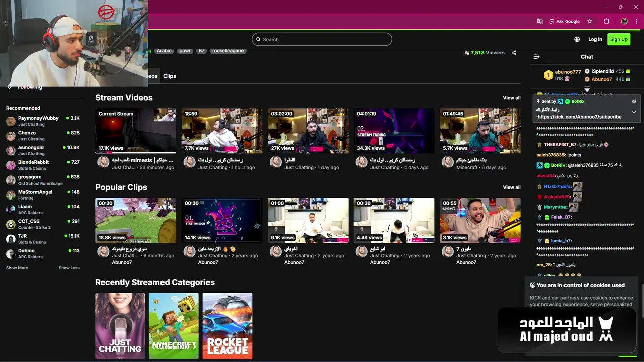This screenshot has height=362, width=644.
Task: Click lamia_b7 username in chat
Action: pos(561,241)
